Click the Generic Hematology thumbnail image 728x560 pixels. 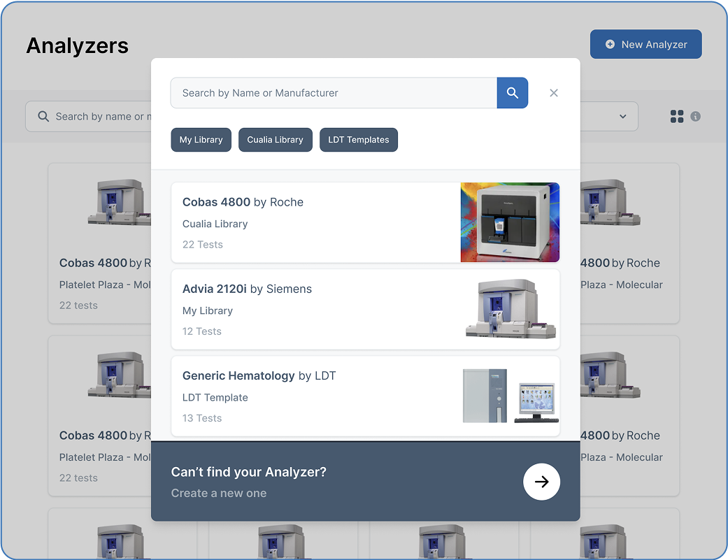(x=511, y=396)
